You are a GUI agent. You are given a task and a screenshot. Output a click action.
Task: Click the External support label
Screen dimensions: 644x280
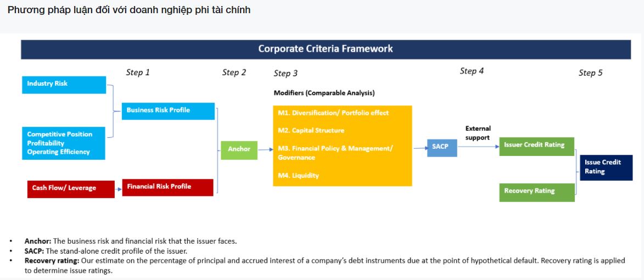point(478,133)
